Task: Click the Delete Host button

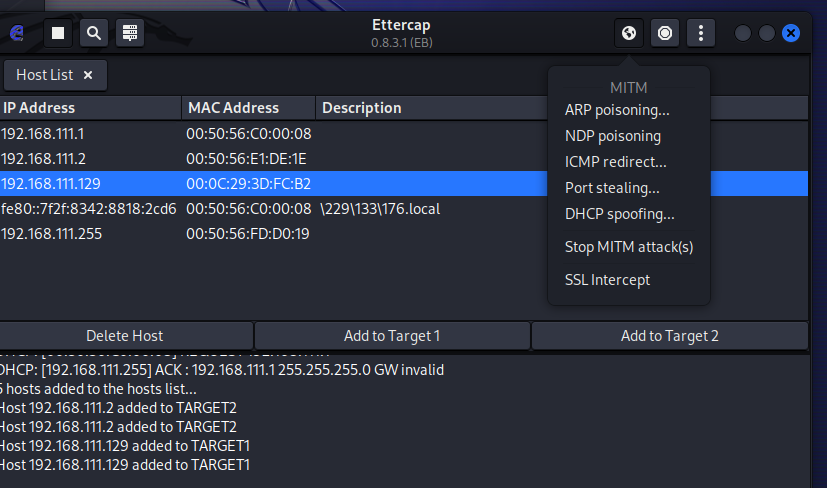Action: pos(125,336)
